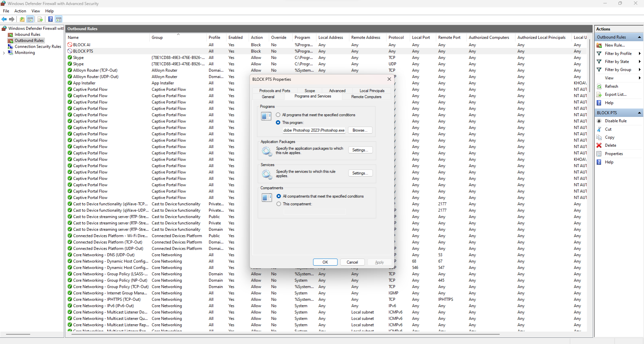Toggle the Show/Hide Action Pane toolbar icon
Screen dimensions: 644x344
click(x=59, y=19)
